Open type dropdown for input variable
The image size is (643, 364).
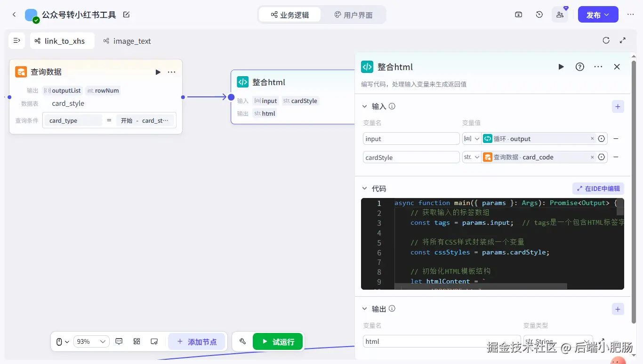click(x=472, y=139)
